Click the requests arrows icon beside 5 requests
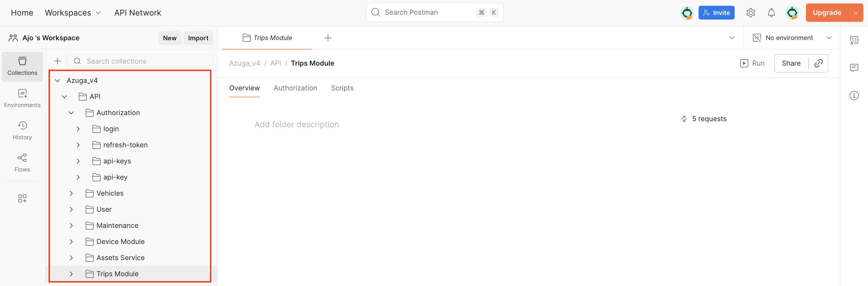Viewport: 868px width, 286px height. click(x=684, y=119)
